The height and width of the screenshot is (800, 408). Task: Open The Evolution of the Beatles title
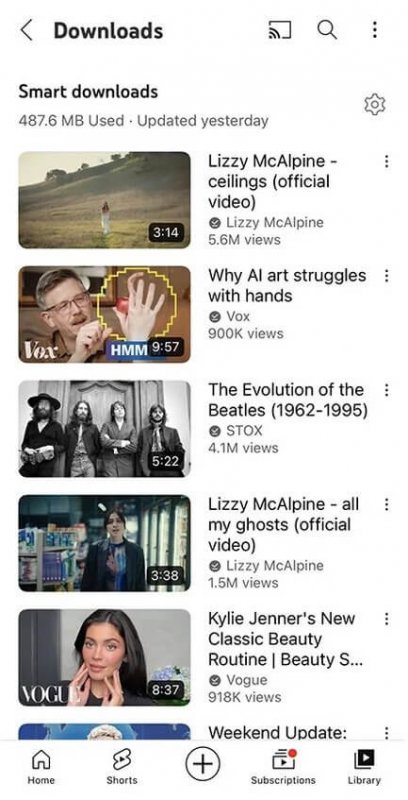click(288, 400)
